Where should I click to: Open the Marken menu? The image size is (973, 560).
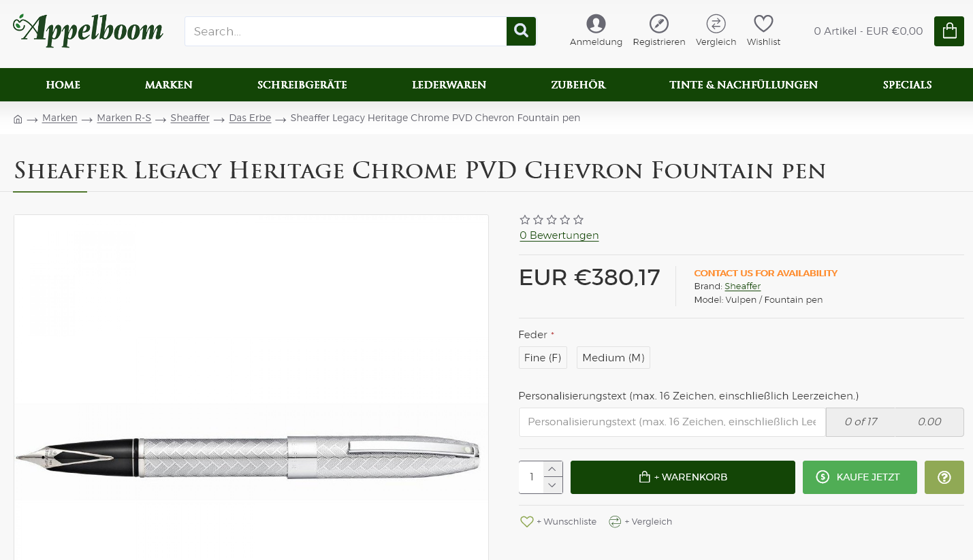(x=168, y=85)
